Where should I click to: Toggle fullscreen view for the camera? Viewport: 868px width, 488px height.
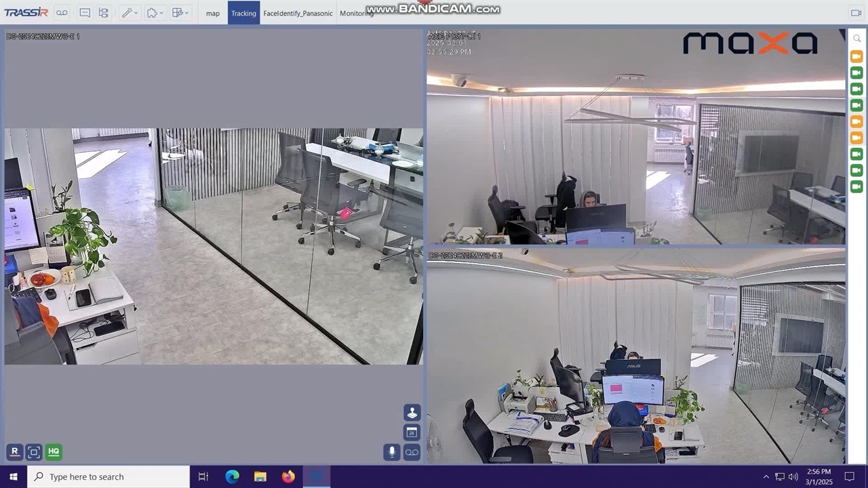[34, 451]
